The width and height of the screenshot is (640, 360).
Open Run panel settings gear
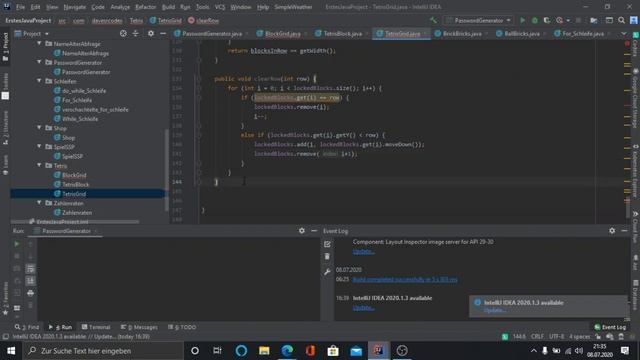click(302, 231)
